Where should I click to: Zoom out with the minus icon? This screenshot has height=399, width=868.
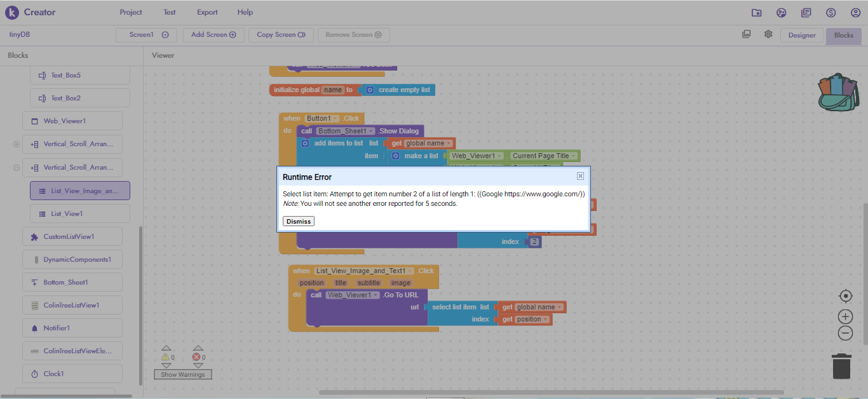845,333
